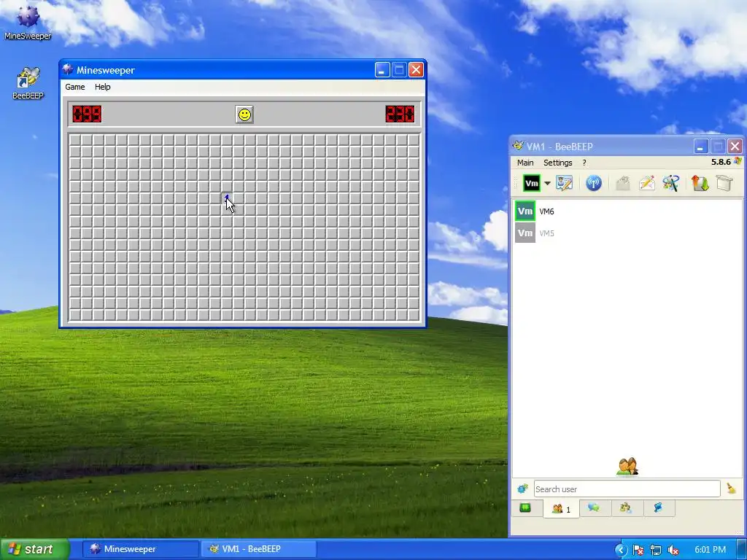Switch to the green home tab in BeeBEEP
This screenshot has width=747, height=560.
coord(525,508)
